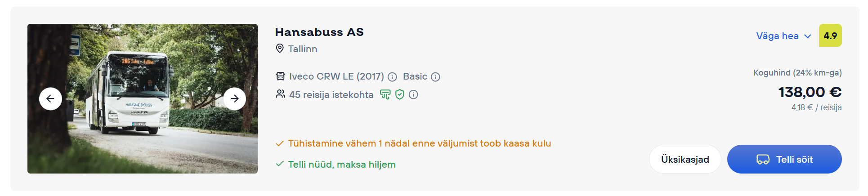Click the green air conditioning icon
Viewport: 868px width, 196px height.
pos(385,94)
